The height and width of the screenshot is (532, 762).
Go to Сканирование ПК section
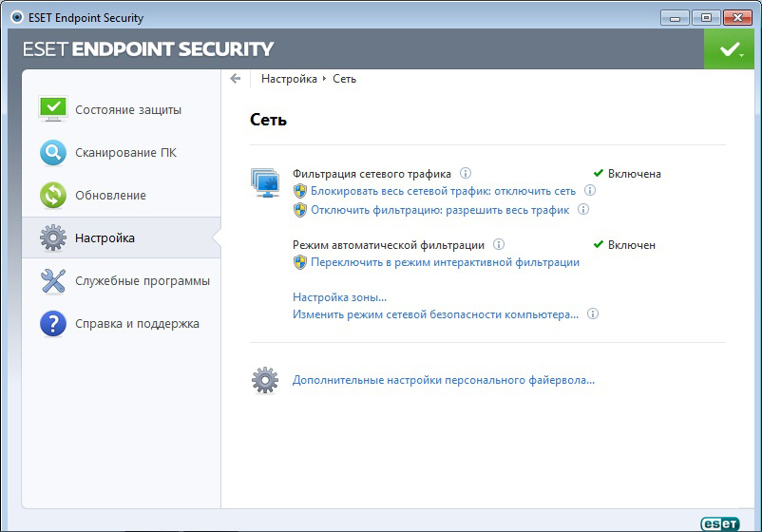click(x=125, y=152)
